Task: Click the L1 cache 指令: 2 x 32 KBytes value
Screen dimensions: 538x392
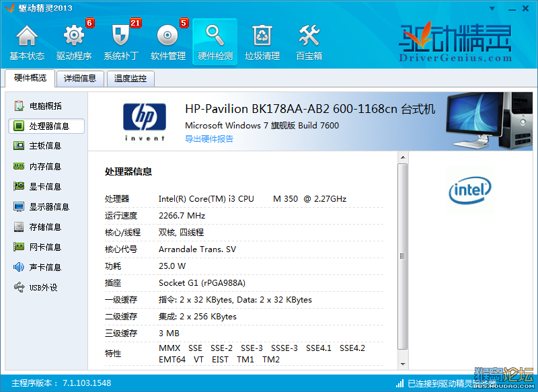Action: (x=196, y=299)
